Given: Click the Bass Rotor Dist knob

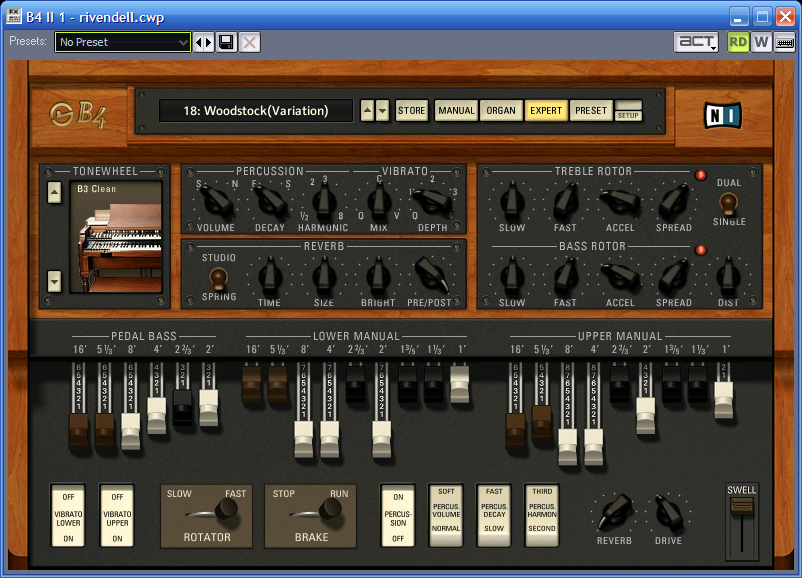Looking at the screenshot, I should pyautogui.click(x=728, y=276).
